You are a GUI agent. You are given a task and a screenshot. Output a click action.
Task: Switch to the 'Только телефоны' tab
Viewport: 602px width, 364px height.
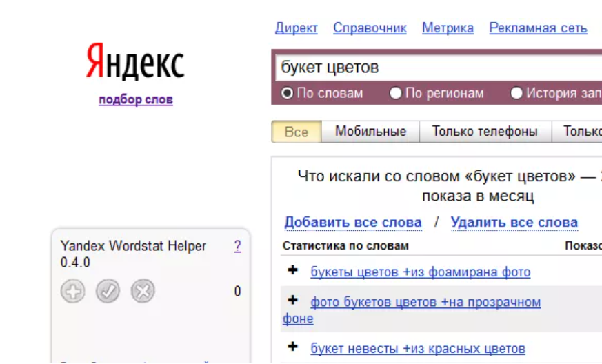click(x=485, y=132)
